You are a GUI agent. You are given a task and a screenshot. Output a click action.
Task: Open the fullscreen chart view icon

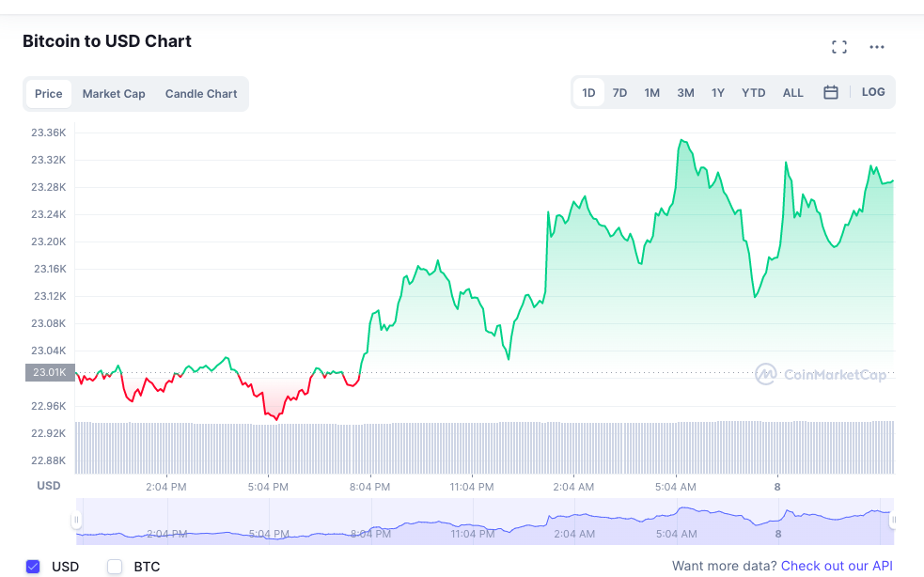point(839,47)
